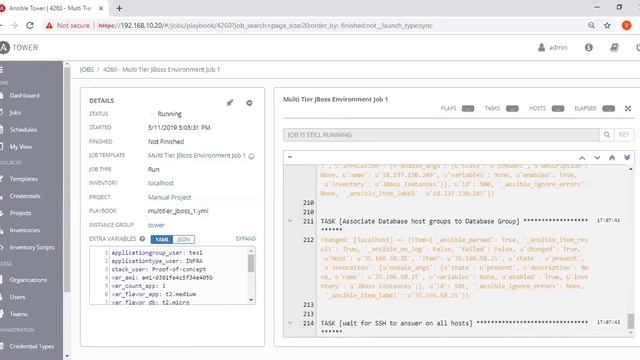This screenshot has width=640, height=360.
Task: Open My View in sidebar
Action: [x=20, y=147]
